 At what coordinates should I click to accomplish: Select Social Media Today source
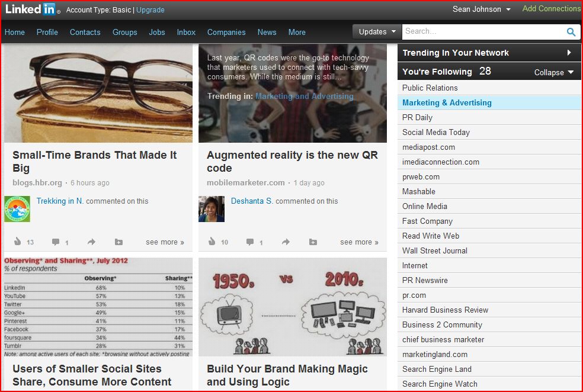[489, 133]
